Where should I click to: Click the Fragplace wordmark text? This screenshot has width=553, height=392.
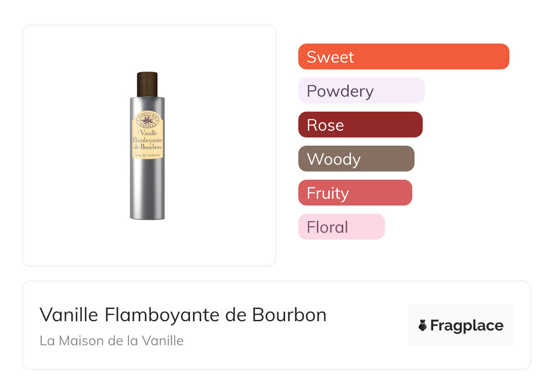(x=467, y=326)
